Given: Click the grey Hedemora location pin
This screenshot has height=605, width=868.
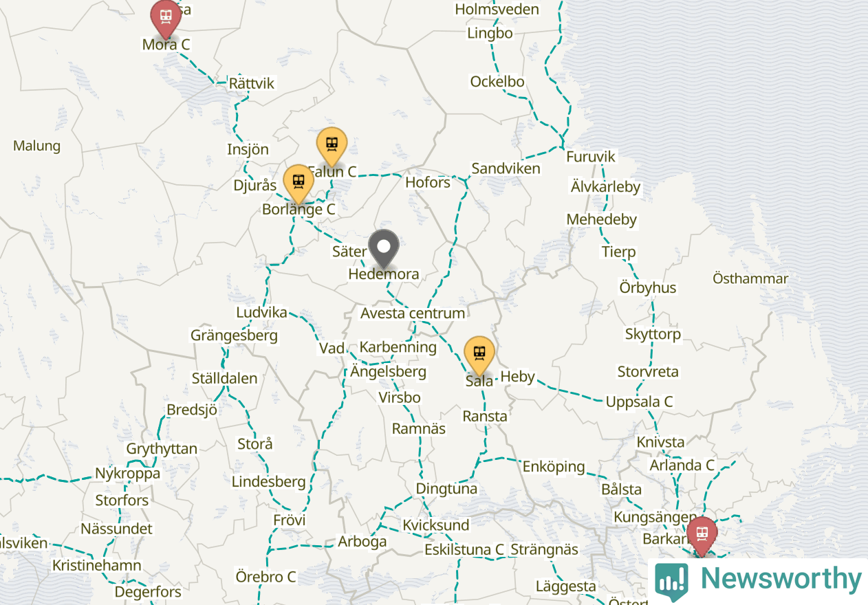Looking at the screenshot, I should (384, 249).
